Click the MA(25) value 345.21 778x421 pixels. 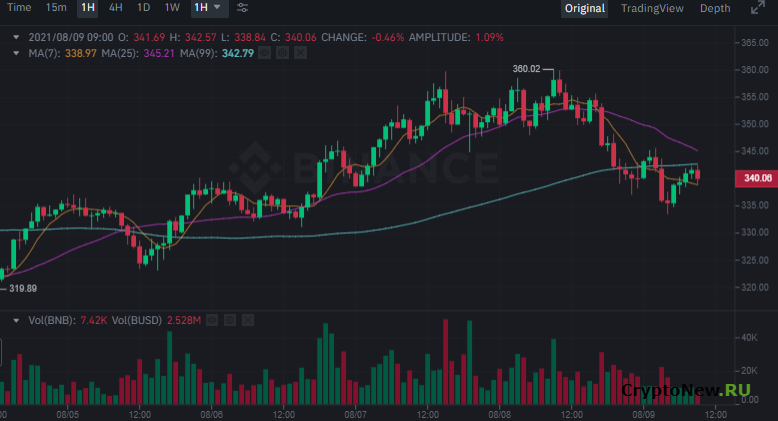tap(159, 53)
